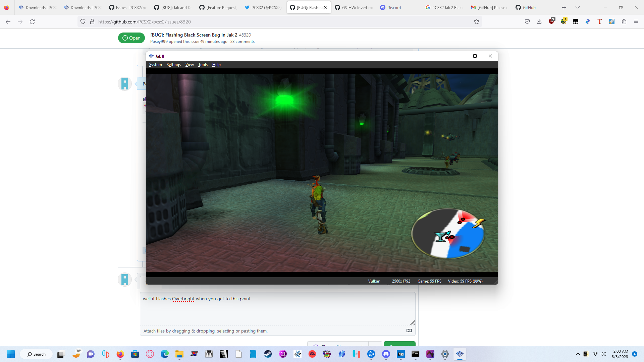The height and width of the screenshot is (362, 644).
Task: Mute volume using the system tray speaker
Action: [604, 354]
